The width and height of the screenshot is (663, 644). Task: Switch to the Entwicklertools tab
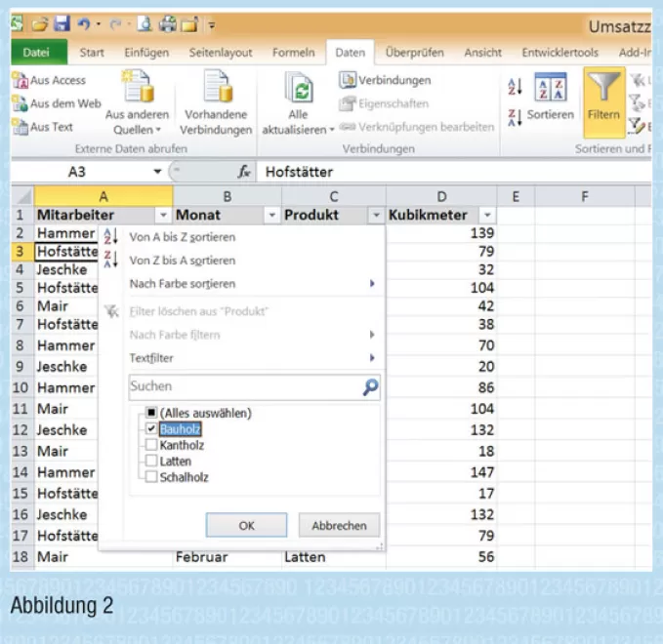559,53
